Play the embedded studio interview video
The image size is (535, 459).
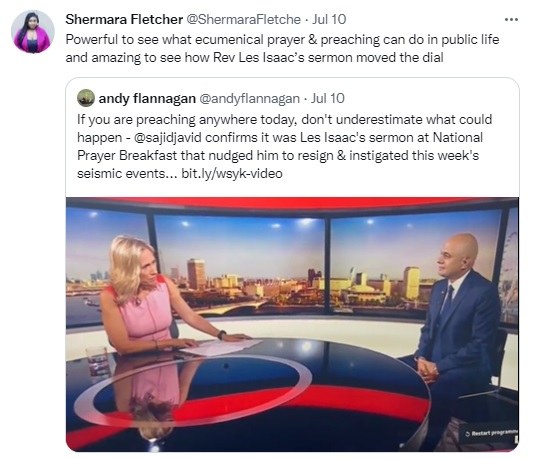[x=292, y=324]
